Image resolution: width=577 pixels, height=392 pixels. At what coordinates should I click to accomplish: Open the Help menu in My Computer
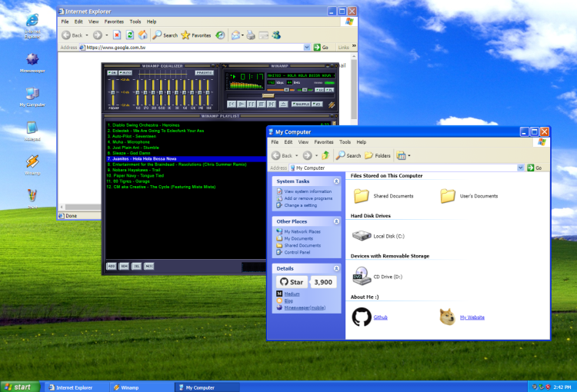pos(362,142)
